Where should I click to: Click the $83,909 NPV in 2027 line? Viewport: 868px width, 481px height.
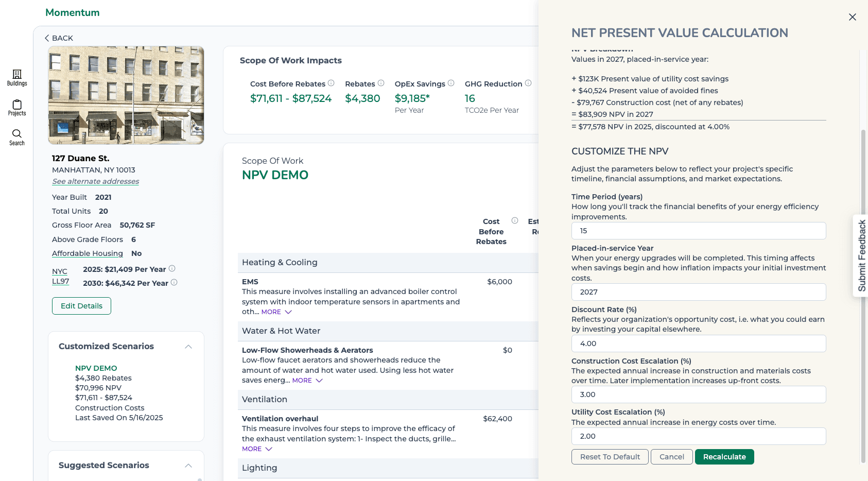pyautogui.click(x=612, y=114)
